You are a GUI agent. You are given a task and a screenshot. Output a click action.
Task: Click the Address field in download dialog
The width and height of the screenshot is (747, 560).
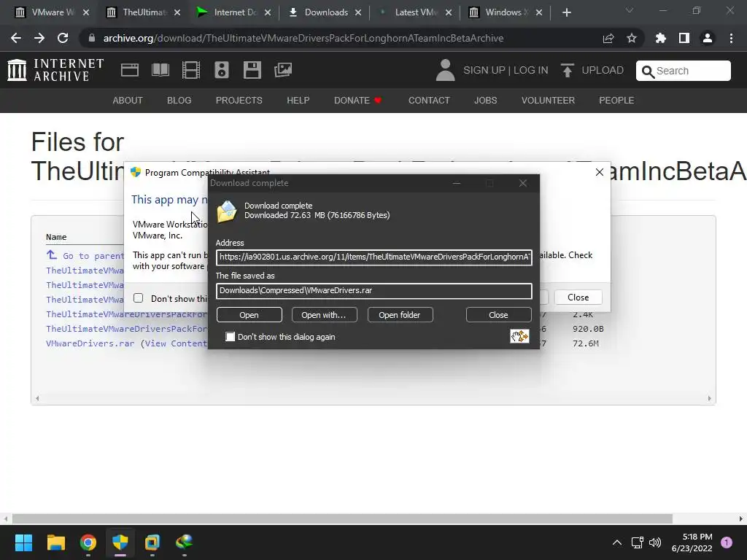[x=374, y=257]
